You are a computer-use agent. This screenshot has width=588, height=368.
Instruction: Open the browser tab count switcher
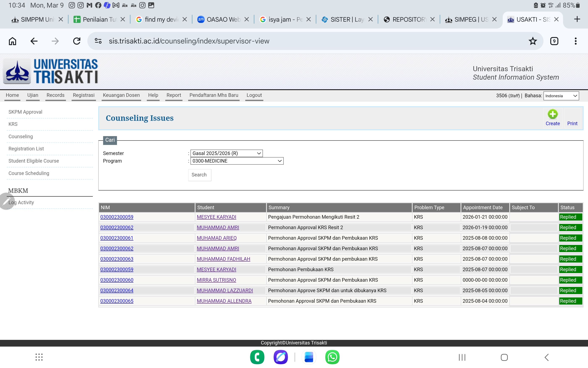pos(554,41)
